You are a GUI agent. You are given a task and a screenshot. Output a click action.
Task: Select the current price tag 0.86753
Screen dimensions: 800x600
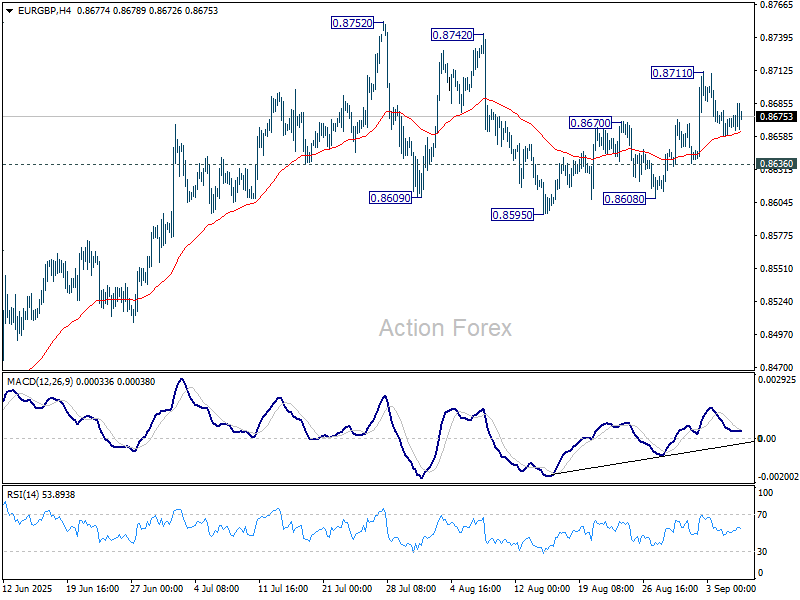[x=777, y=117]
